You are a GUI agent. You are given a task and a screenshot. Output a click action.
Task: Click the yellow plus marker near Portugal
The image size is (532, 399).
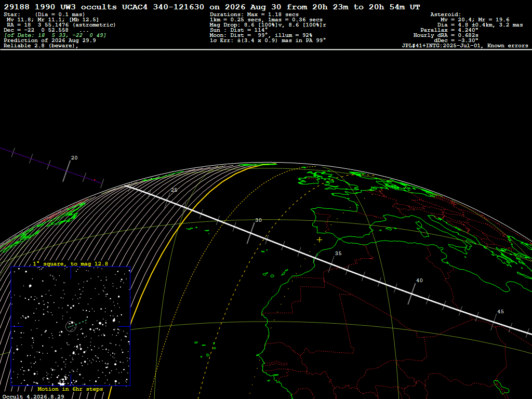[x=320, y=240]
